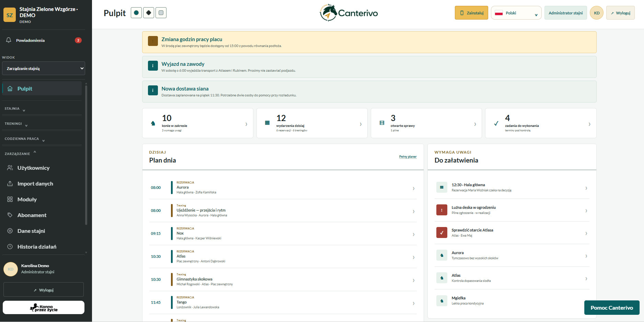This screenshot has height=322, width=644.
Task: Click the Luźna deska w ogrodzeniu alert icon
Action: click(x=442, y=210)
